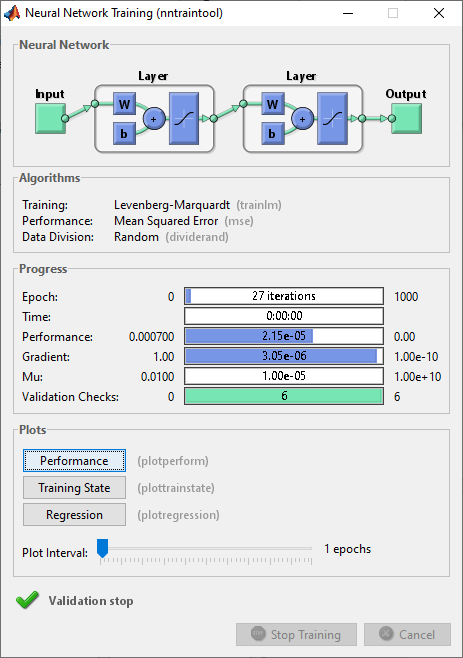Click the second layer's summation node
463x658 pixels.
coord(302,119)
